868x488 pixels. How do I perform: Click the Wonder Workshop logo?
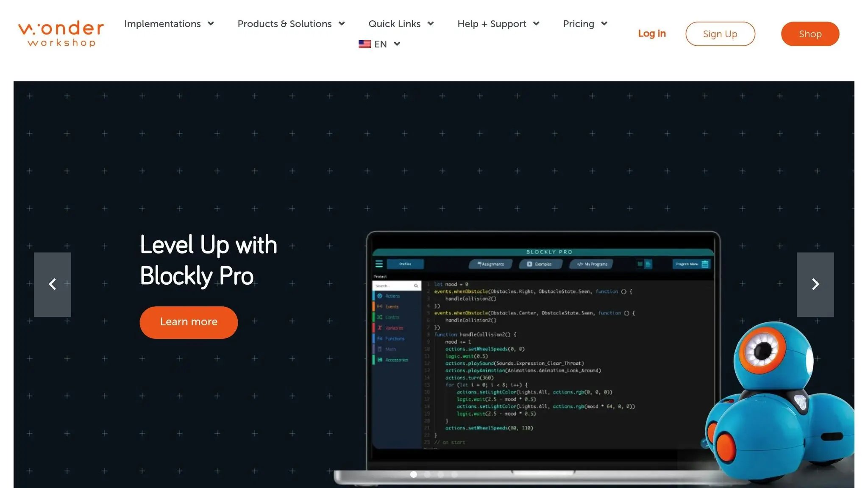click(61, 33)
